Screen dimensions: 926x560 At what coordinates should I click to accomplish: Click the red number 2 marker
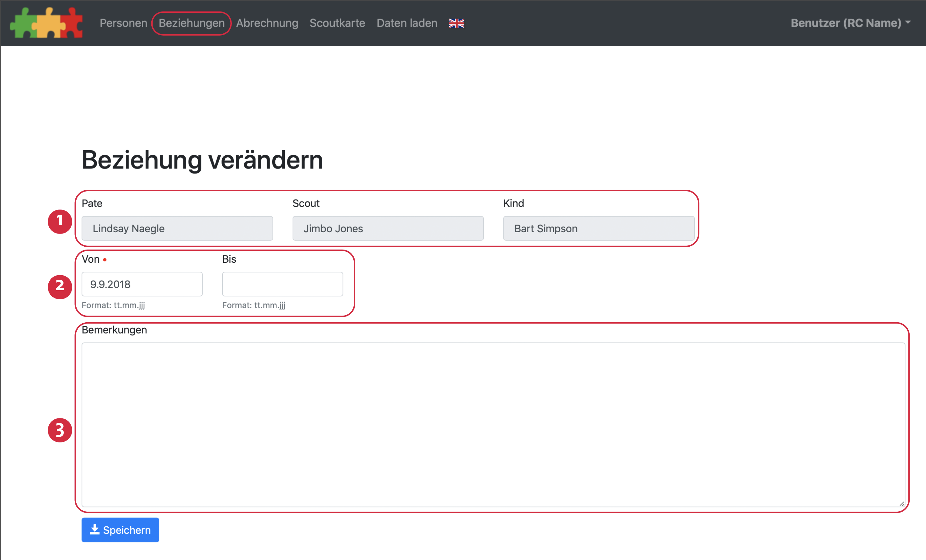pos(60,287)
